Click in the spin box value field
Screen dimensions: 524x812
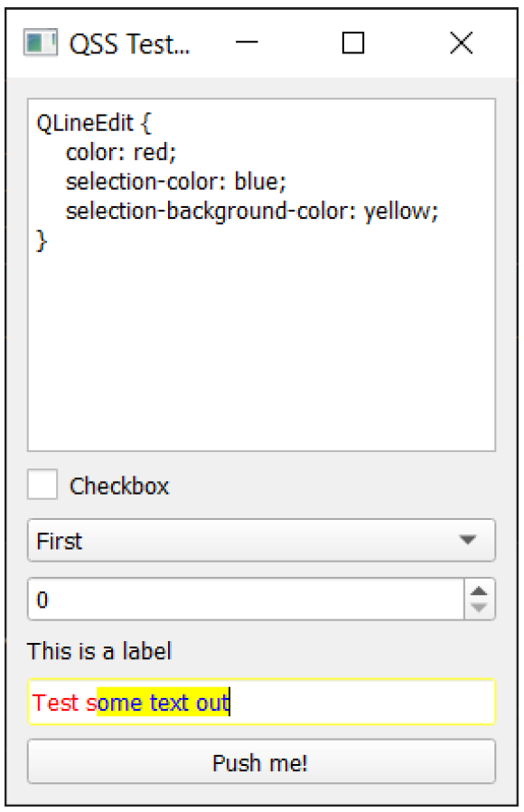[x=247, y=600]
